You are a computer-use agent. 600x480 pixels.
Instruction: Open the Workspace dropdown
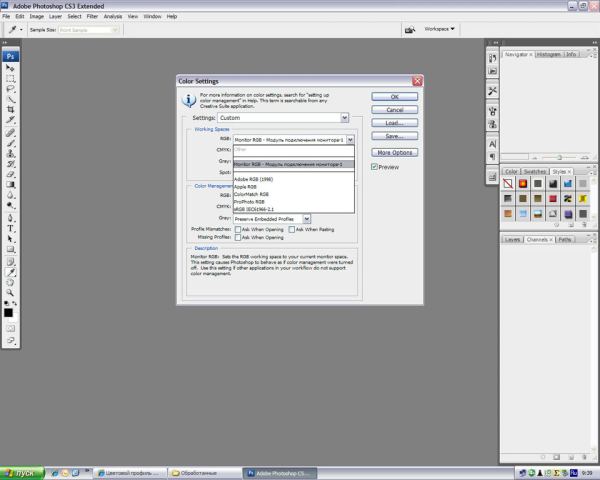(x=439, y=29)
